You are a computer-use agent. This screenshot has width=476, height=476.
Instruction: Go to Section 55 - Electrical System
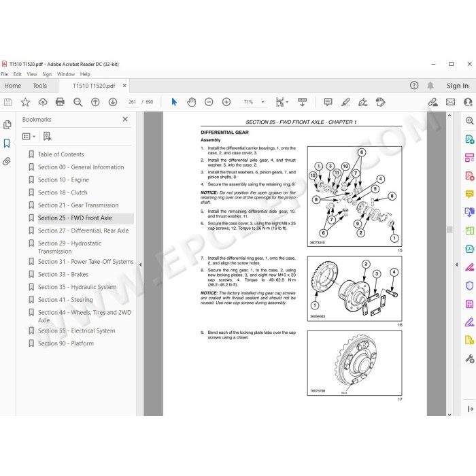click(x=76, y=331)
